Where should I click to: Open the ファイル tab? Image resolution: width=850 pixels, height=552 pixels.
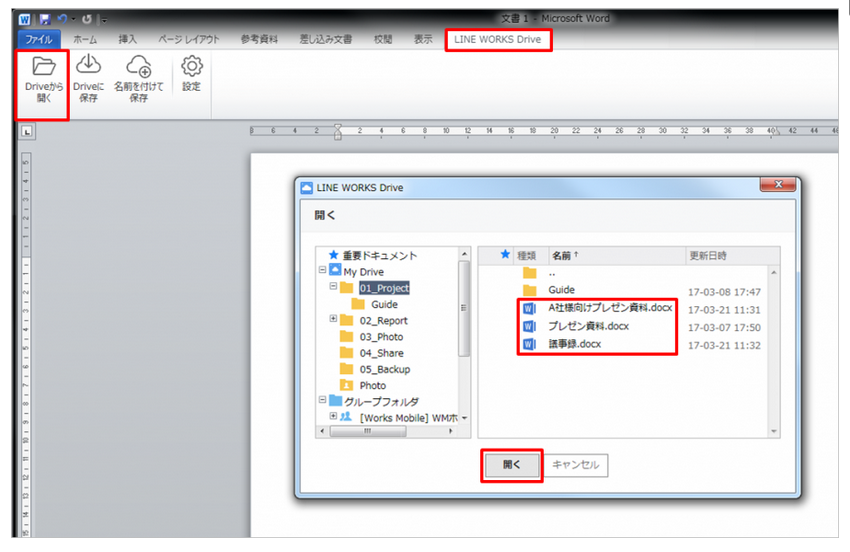click(39, 39)
